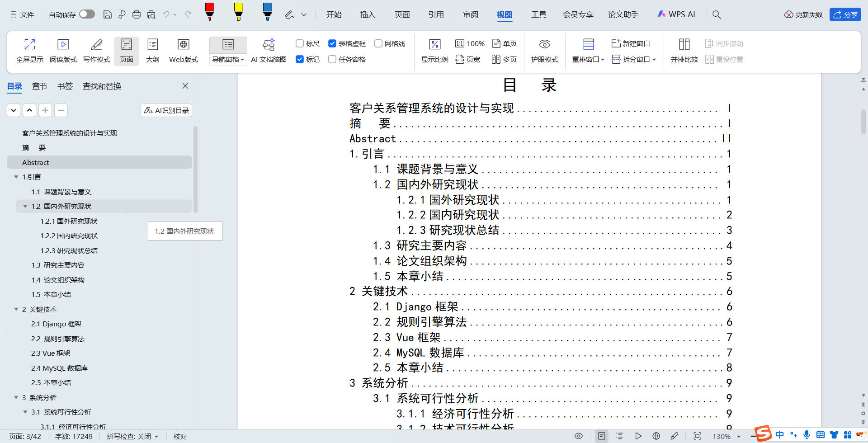Click the plus promote heading button
Screen dimensions: 868x443
pos(45,110)
